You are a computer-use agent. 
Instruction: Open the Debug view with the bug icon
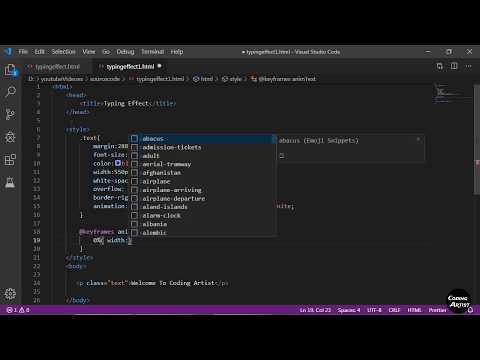point(10,137)
